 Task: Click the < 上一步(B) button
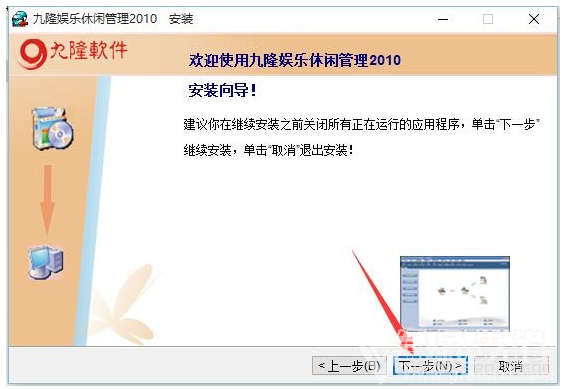pos(350,366)
